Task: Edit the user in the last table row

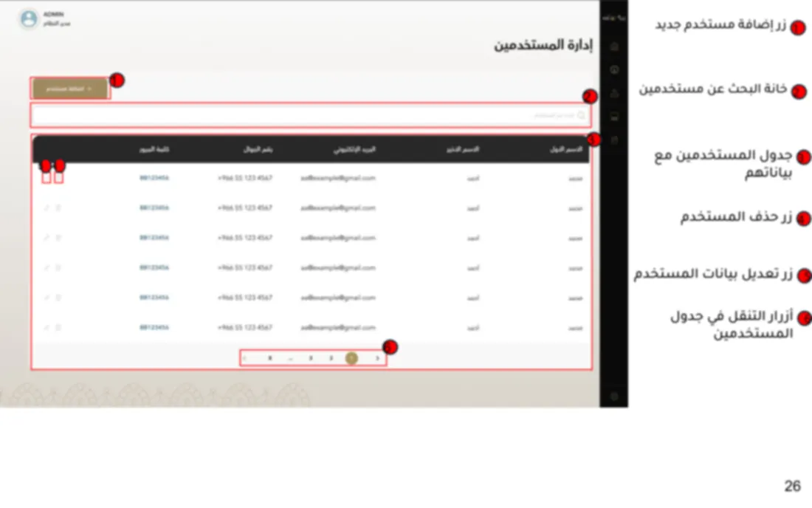Action: 47,328
